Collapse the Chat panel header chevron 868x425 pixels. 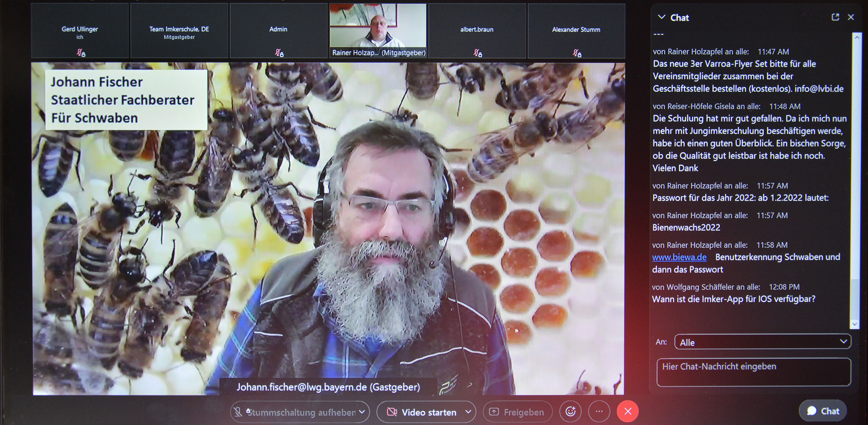point(661,17)
